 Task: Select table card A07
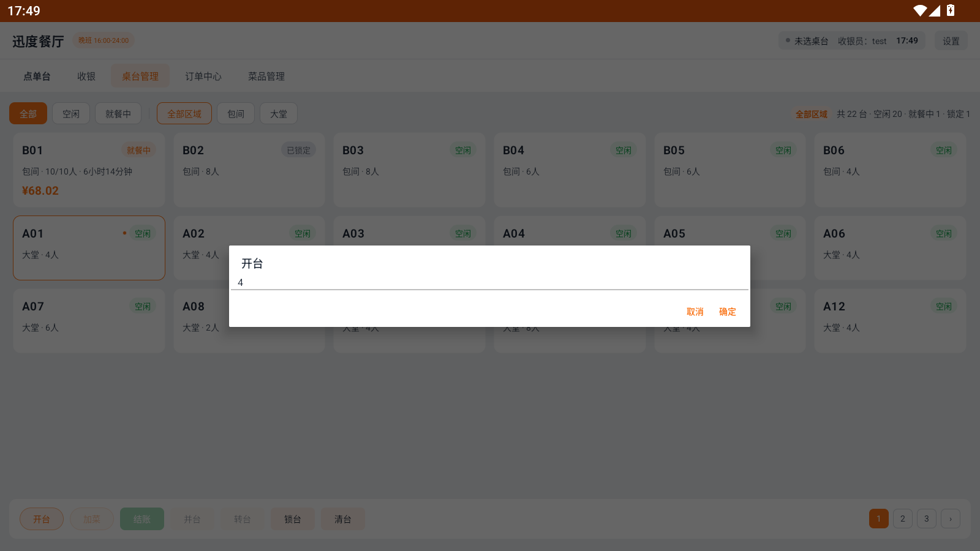89,321
